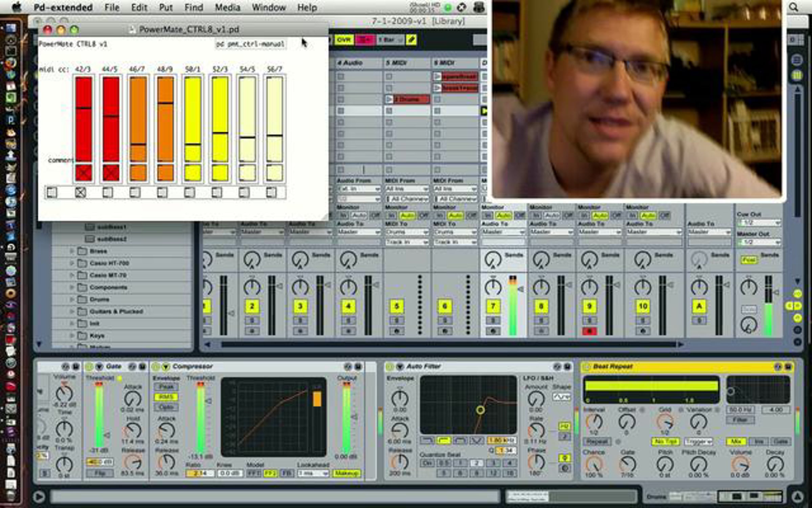Click the Compressor Ratio value field
The height and width of the screenshot is (508, 812).
(200, 473)
